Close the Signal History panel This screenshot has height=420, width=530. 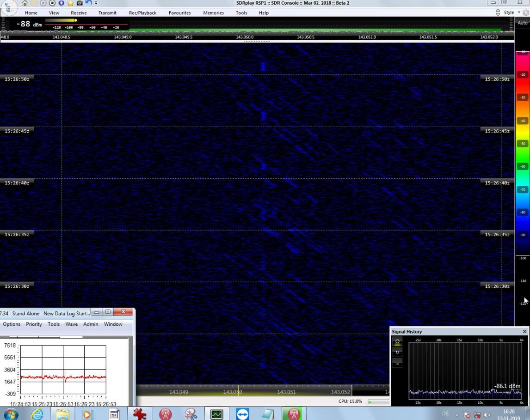524,332
